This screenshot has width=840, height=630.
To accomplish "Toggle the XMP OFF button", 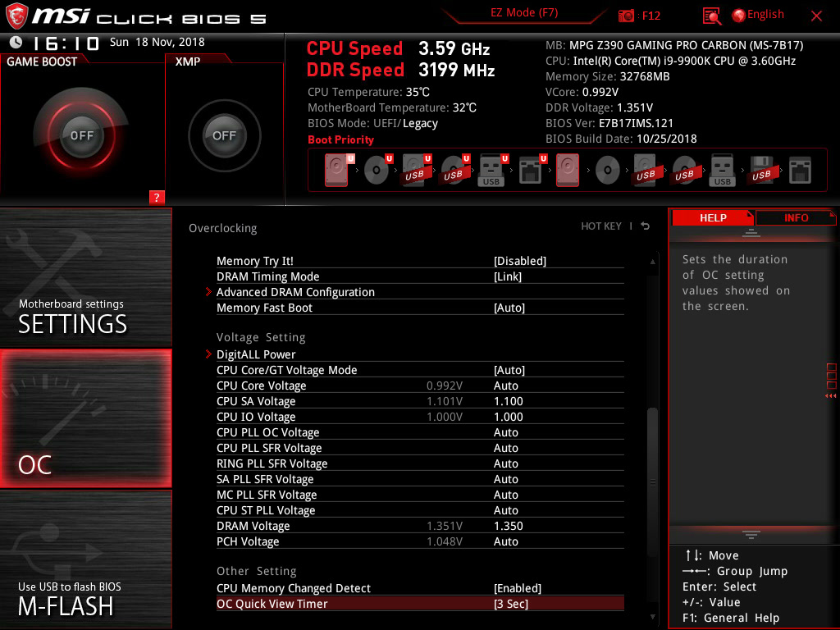I will point(224,135).
